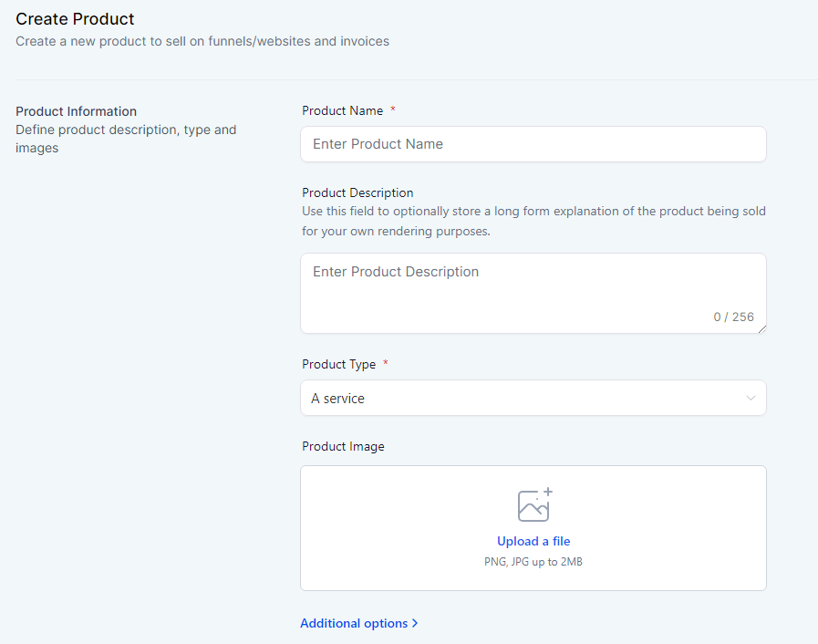Viewport: 818px width, 644px height.
Task: Click the Create Product heading
Action: click(x=75, y=19)
